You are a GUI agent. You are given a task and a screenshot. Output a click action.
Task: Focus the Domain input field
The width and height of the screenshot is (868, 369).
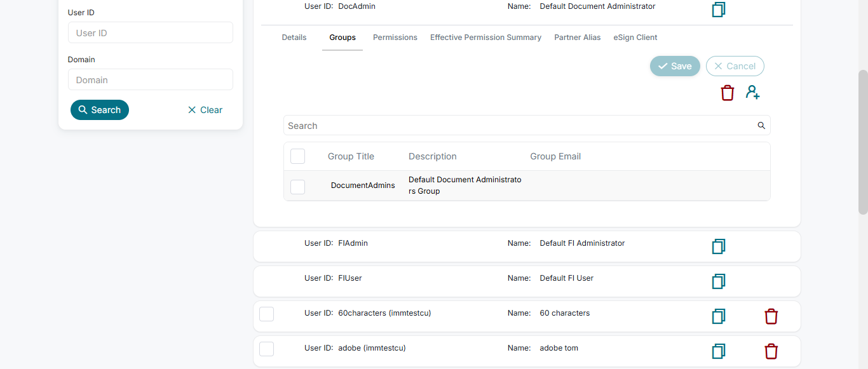(x=151, y=80)
